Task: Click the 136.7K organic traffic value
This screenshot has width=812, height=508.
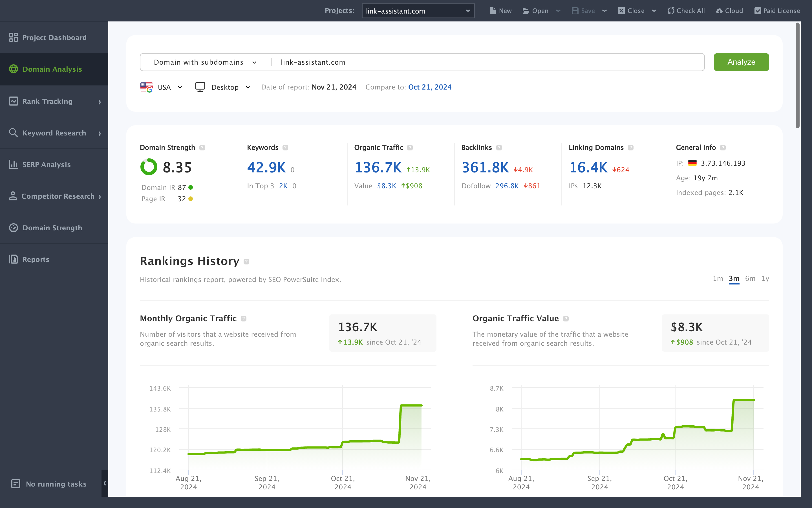Action: click(378, 167)
